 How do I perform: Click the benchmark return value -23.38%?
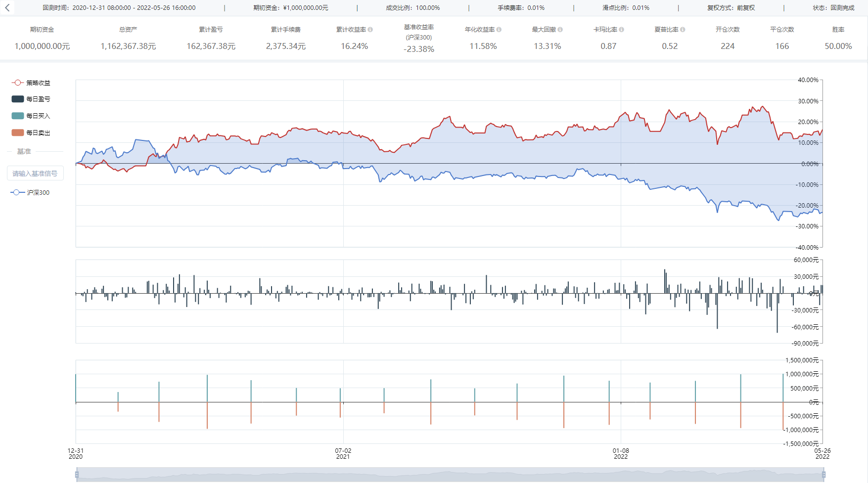point(419,49)
